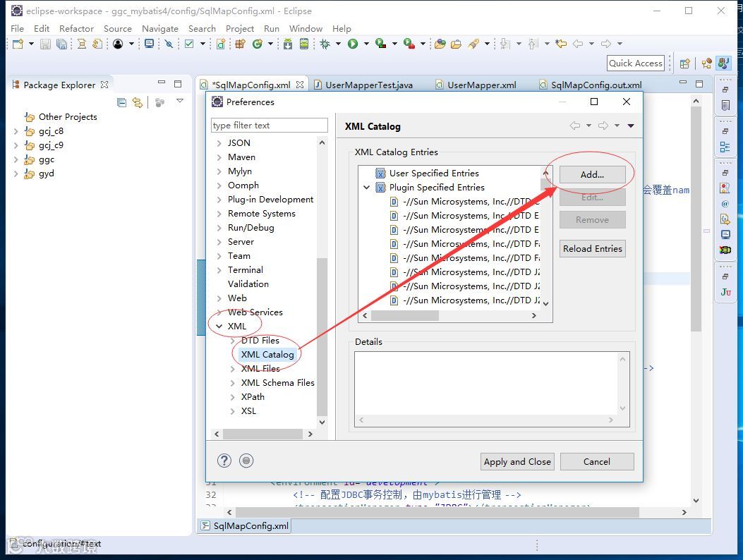Click the SqlMapConfig.xml bottom source tab
743x560 pixels.
pyautogui.click(x=245, y=526)
